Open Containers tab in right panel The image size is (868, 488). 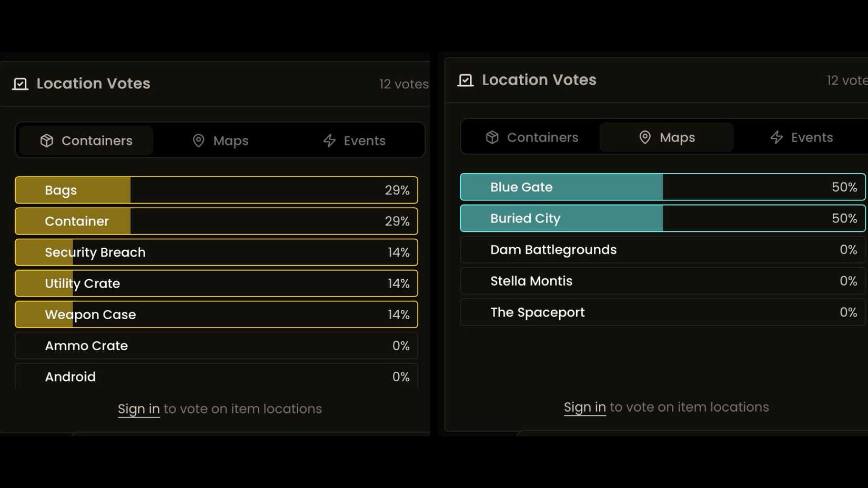[x=532, y=138]
